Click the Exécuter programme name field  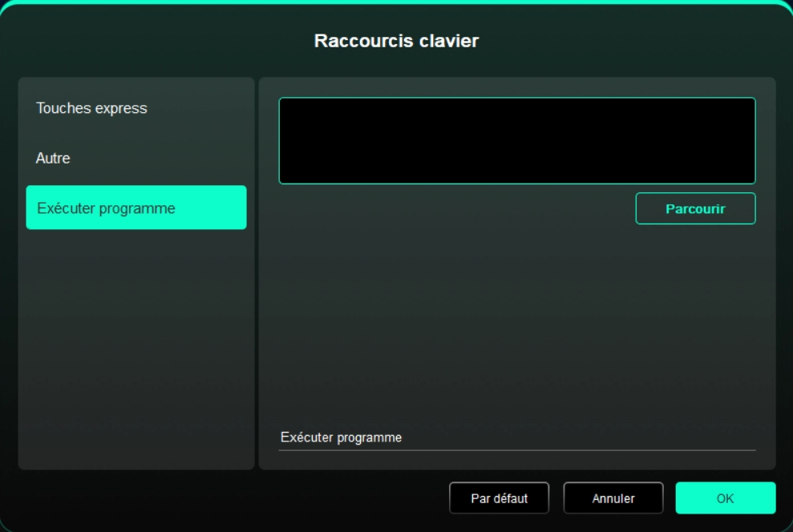click(x=516, y=437)
